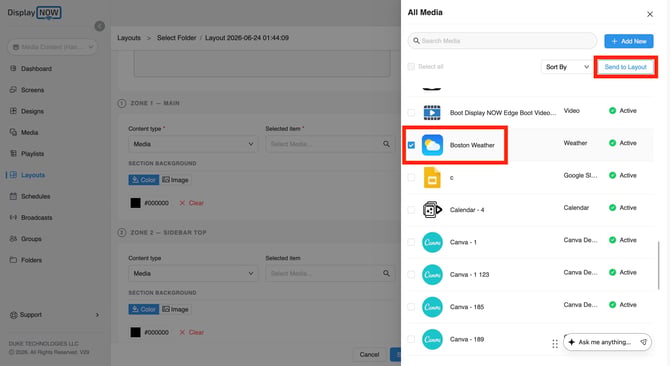
Task: Click the Ask me anything chat box
Action: (x=608, y=342)
